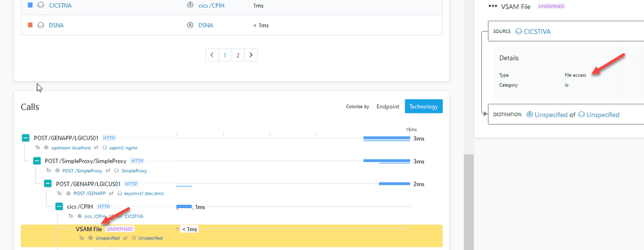Open CICSTIVA link in the SOURCE box
This screenshot has width=644, height=250.
coord(537,32)
